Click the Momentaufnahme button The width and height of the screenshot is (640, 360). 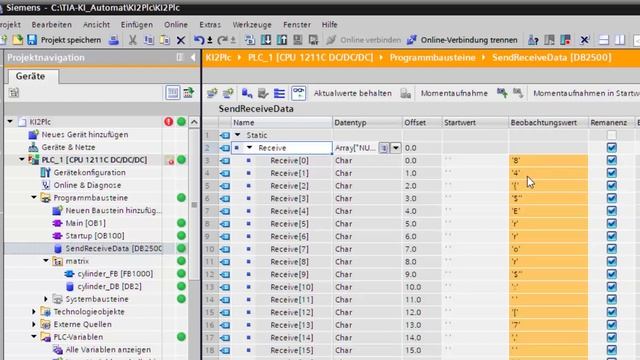point(454,93)
